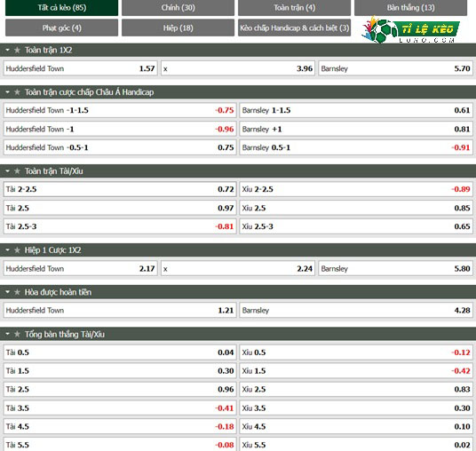The image size is (476, 451).
Task: Open the Bàn thắng (13) tab
Action: tap(410, 8)
